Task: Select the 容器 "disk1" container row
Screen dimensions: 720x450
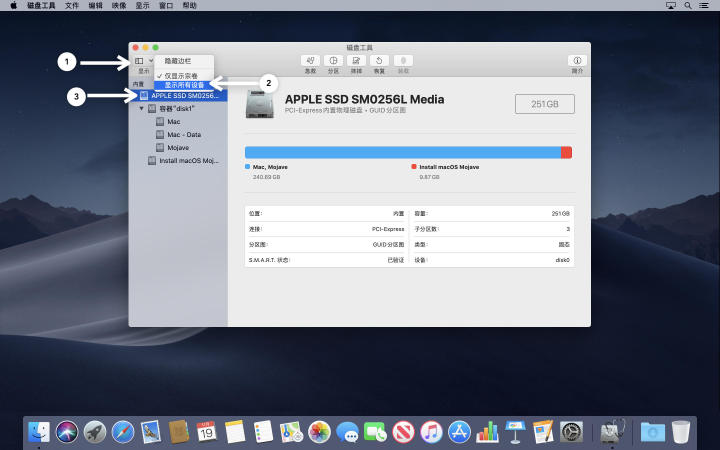Action: 179,109
